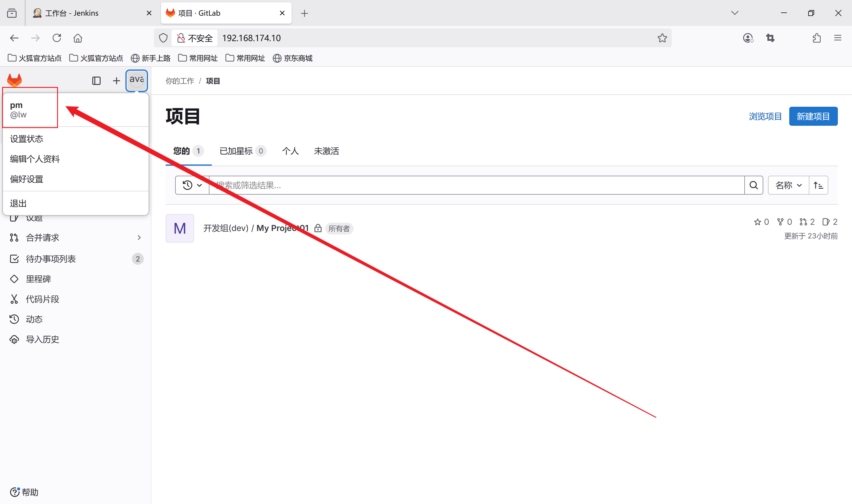Click the My Project01 avatar thumbnail
The image size is (852, 504).
[x=180, y=228]
